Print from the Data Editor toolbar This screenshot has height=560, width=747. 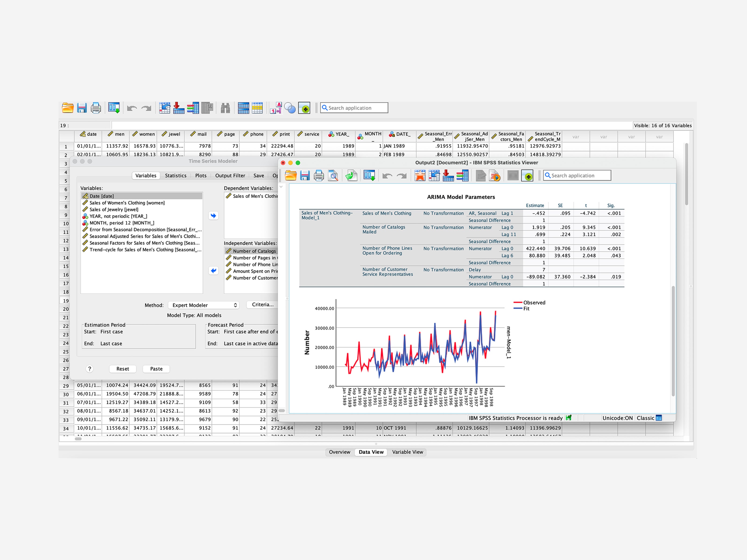click(x=96, y=108)
